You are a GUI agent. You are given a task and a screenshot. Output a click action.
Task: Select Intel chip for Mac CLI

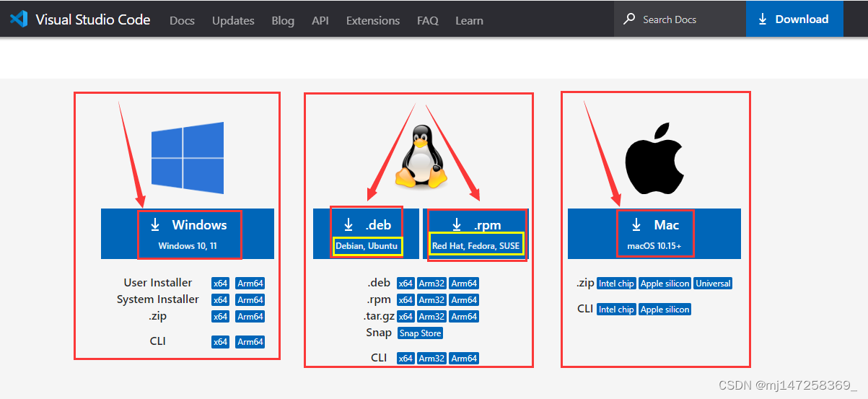click(x=616, y=309)
